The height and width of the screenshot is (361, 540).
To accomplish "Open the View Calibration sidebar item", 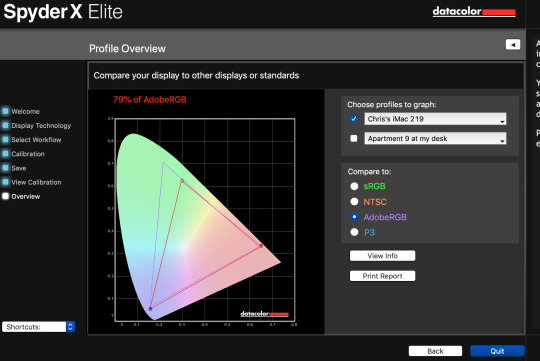I will 36,182.
